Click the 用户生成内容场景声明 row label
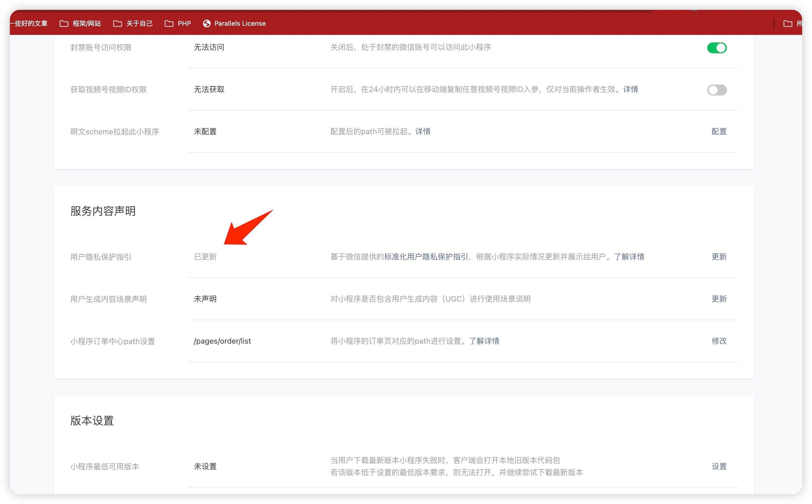The height and width of the screenshot is (504, 812). (x=108, y=299)
